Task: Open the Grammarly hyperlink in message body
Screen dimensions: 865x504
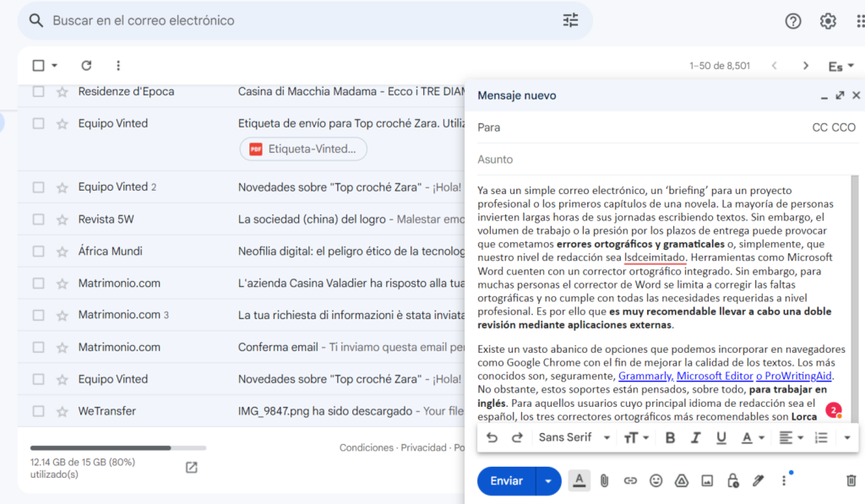Action: coord(645,376)
